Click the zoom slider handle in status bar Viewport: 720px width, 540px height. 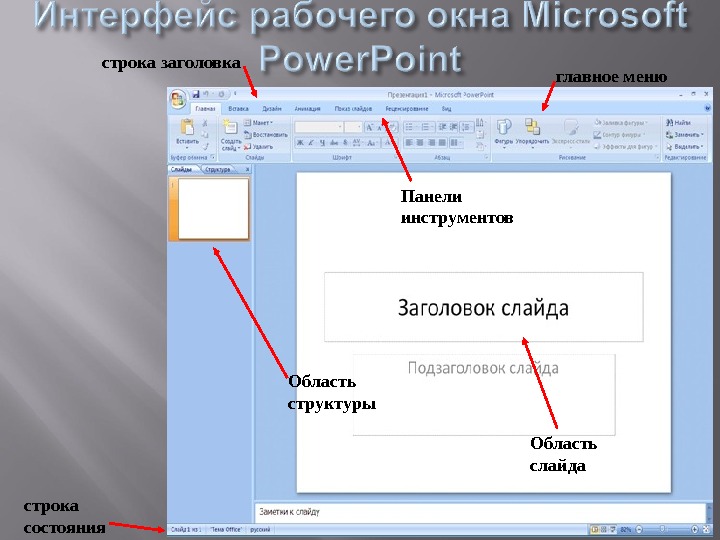pos(662,529)
